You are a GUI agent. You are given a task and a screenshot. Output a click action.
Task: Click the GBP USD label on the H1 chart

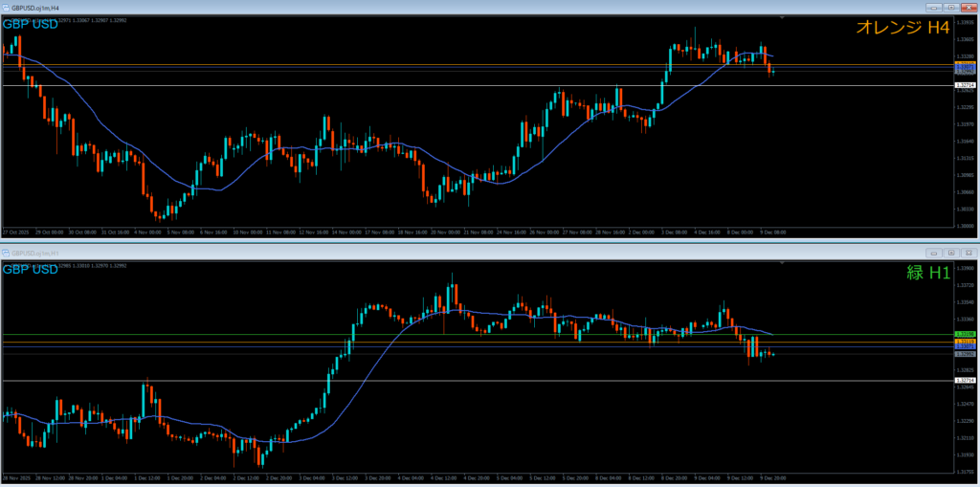click(x=30, y=270)
